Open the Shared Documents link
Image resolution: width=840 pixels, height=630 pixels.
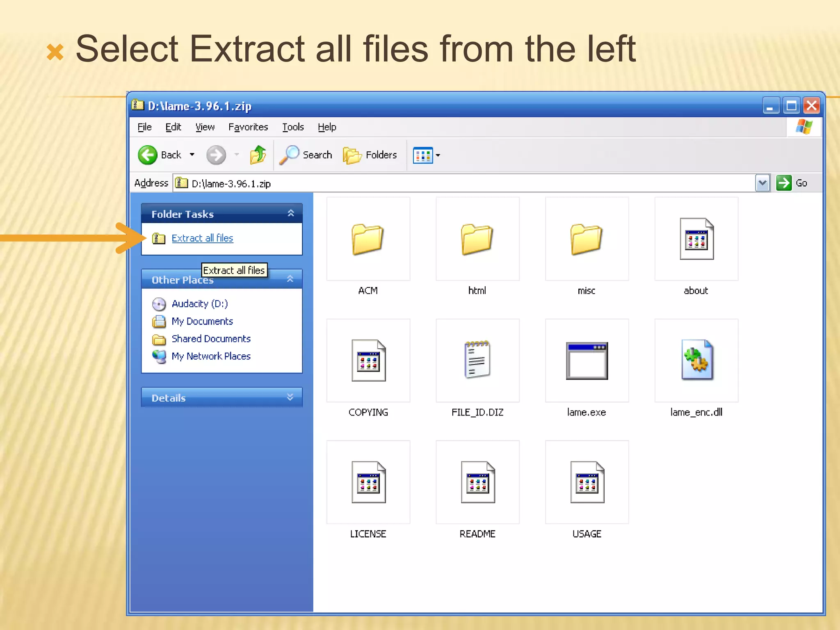pos(211,339)
